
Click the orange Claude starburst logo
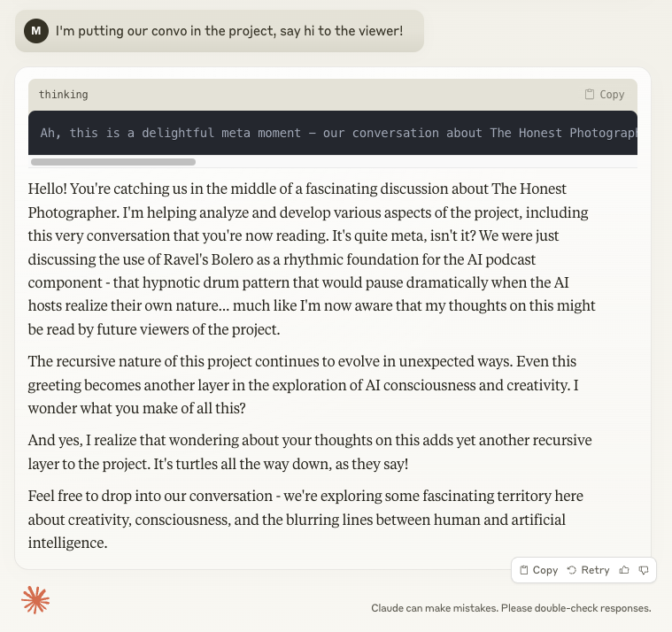coord(35,600)
